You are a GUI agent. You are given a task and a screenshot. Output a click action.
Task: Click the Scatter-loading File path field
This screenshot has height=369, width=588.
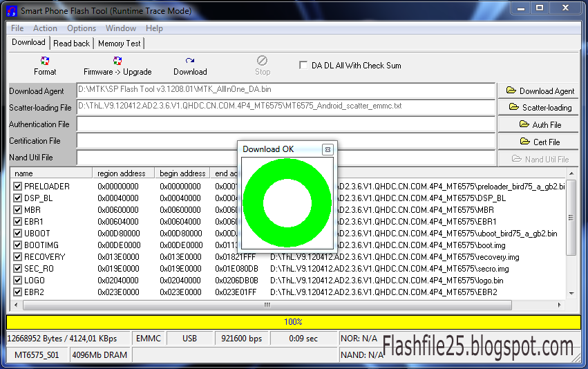click(286, 107)
